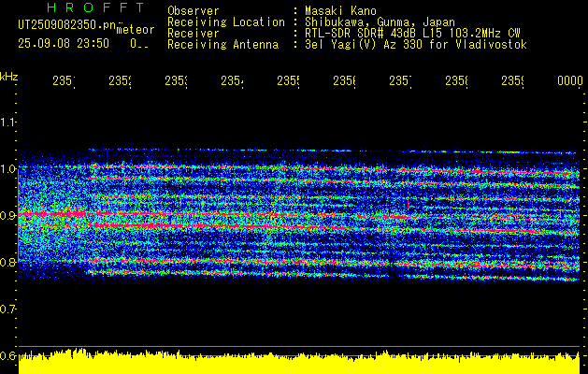Click the kHz axis unit label

tap(9, 77)
